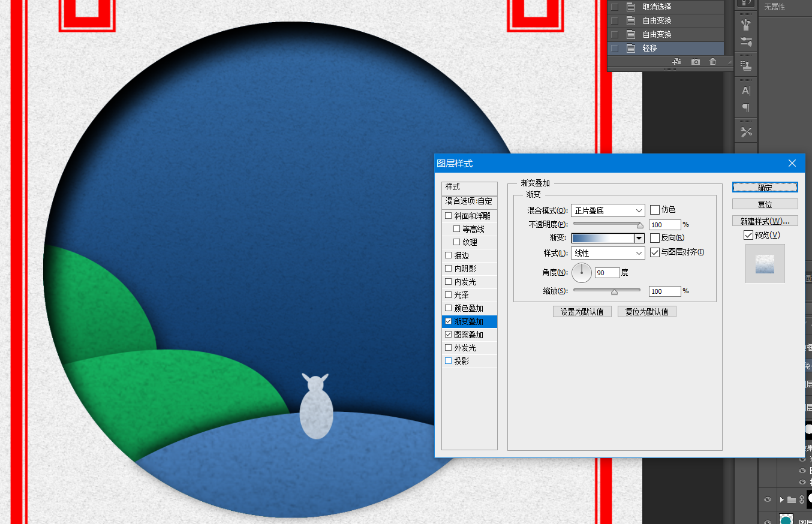Click the style preview thumbnail under 预览
812x524 pixels.
pos(765,263)
